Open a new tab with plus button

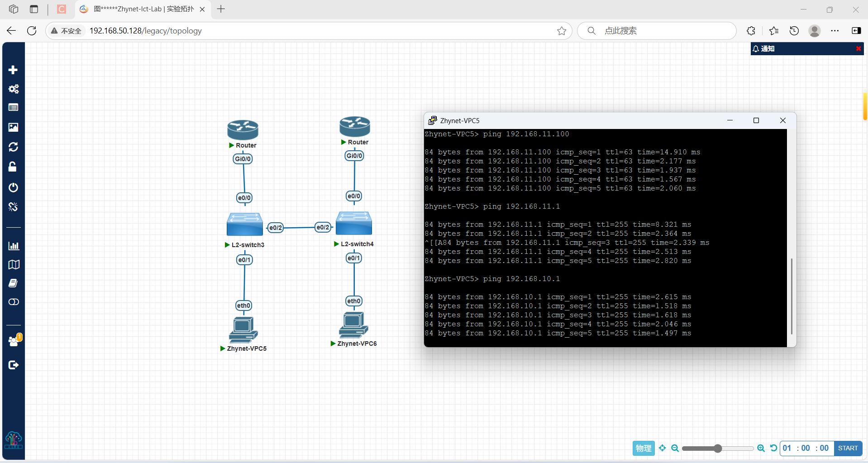point(221,9)
